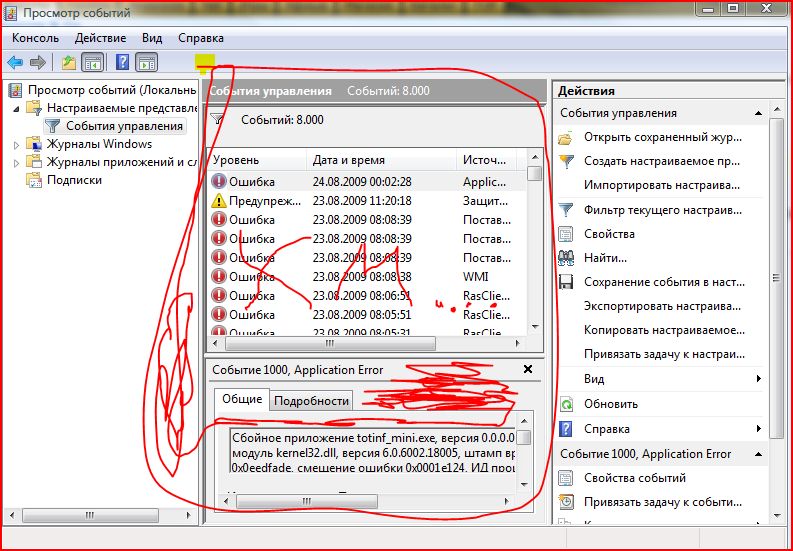Switch to the Подробности tab
Screen dimensions: 793x551
(312, 400)
